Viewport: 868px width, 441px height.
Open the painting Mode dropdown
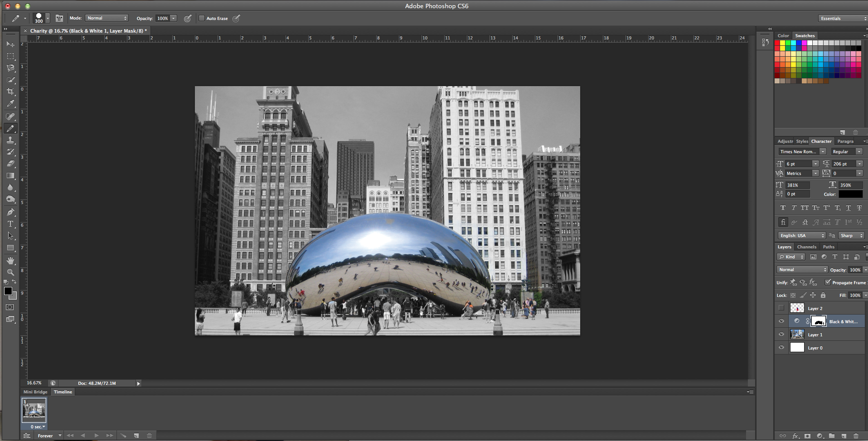point(107,18)
